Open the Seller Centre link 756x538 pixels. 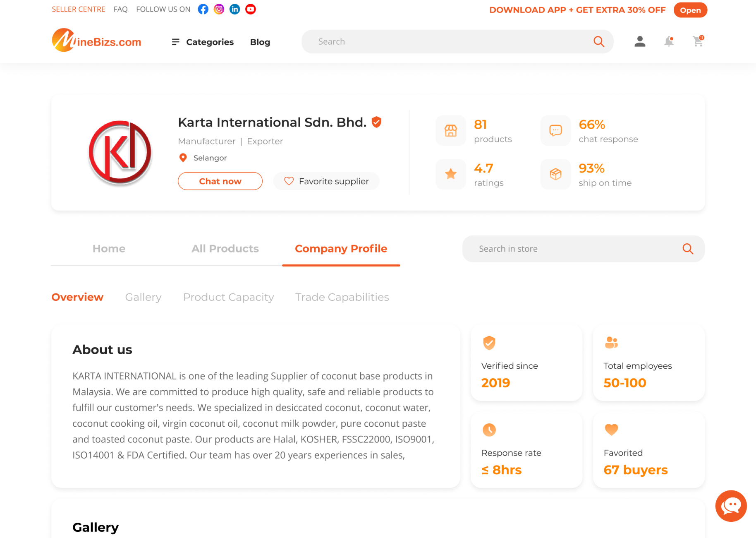79,9
